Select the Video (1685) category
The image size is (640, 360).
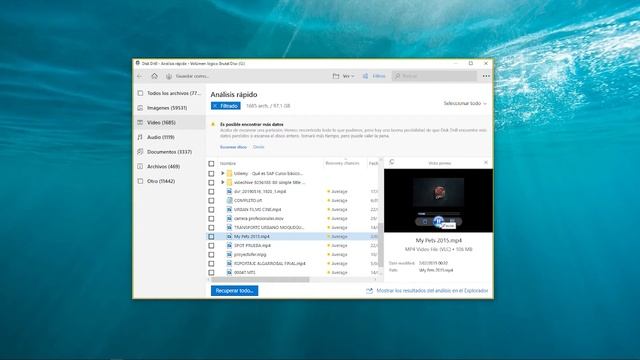pos(170,122)
